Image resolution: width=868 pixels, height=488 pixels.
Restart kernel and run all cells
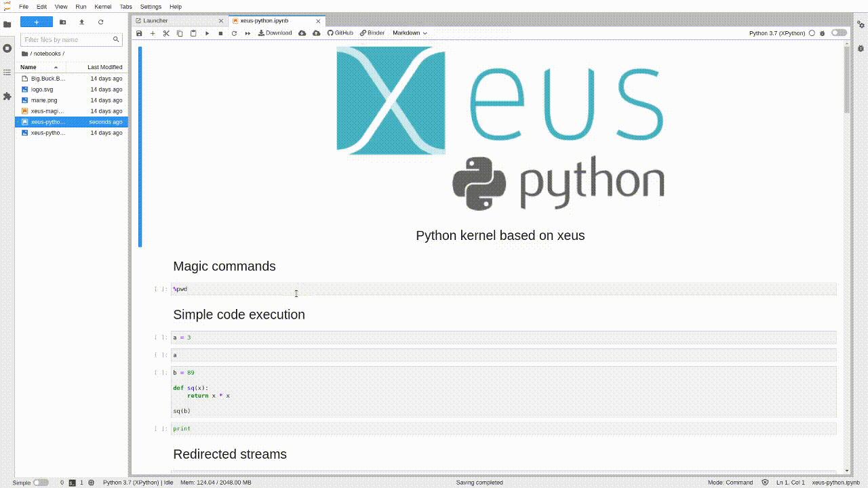[248, 33]
